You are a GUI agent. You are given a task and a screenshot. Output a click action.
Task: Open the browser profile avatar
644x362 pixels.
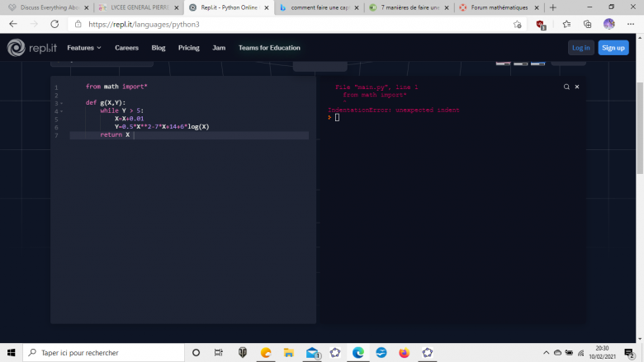tap(609, 24)
